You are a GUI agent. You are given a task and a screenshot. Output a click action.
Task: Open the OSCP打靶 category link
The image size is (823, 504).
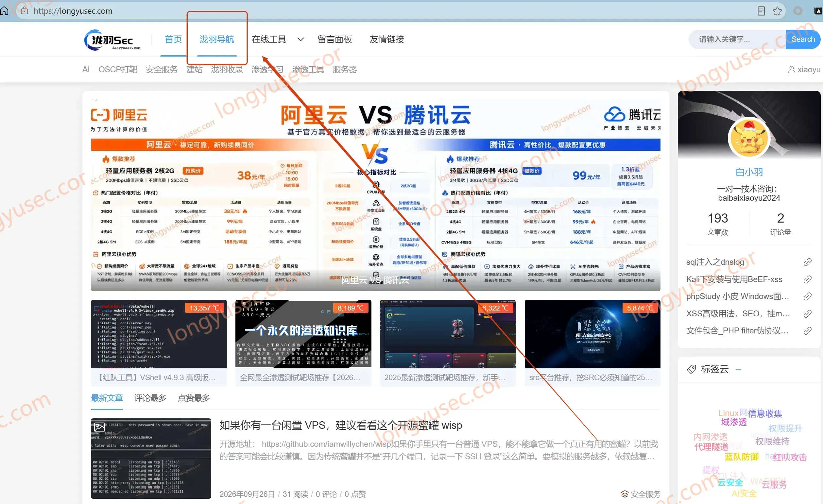118,69
